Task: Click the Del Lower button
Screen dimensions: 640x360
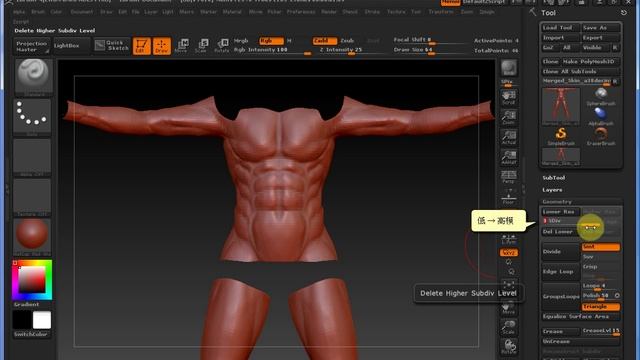Action: [560, 232]
